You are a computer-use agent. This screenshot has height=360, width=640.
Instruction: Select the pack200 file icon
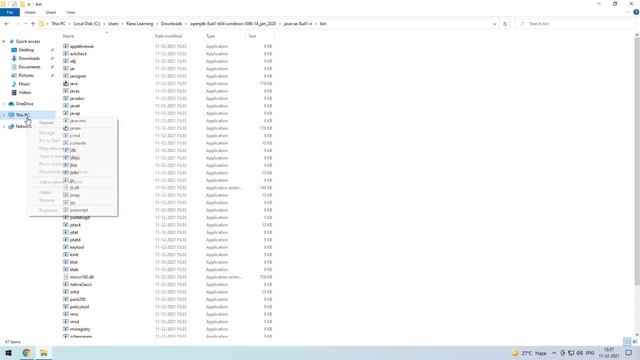tap(66, 300)
